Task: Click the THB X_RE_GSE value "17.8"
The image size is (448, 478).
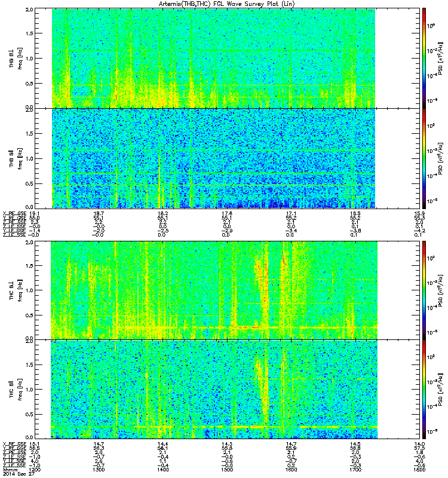Action: 227,213
